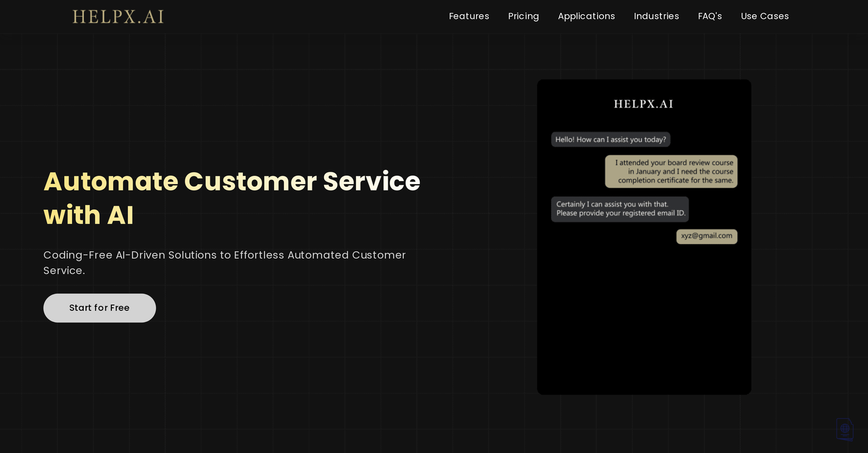Click the word 'Automate' in the heading
This screenshot has height=453, width=868.
[x=111, y=181]
